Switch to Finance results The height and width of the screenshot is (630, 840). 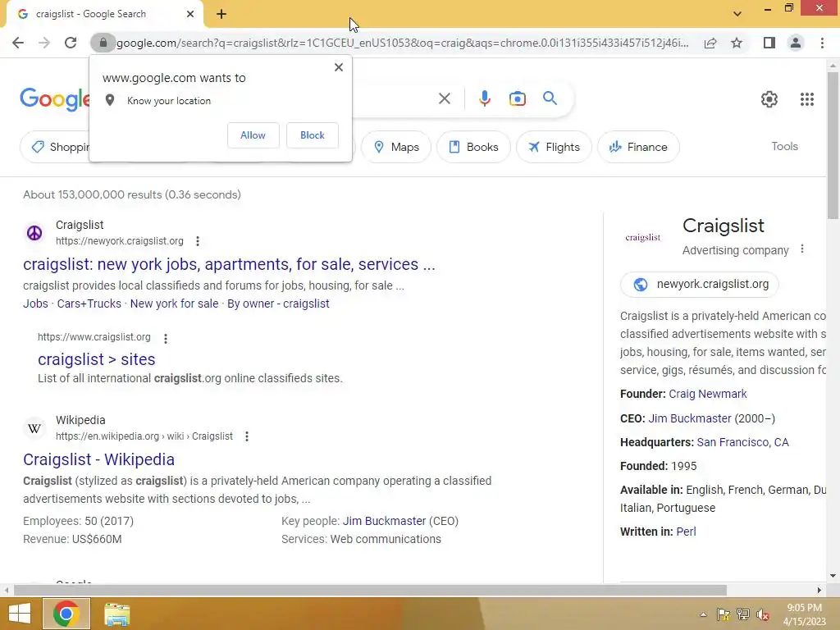click(x=638, y=147)
